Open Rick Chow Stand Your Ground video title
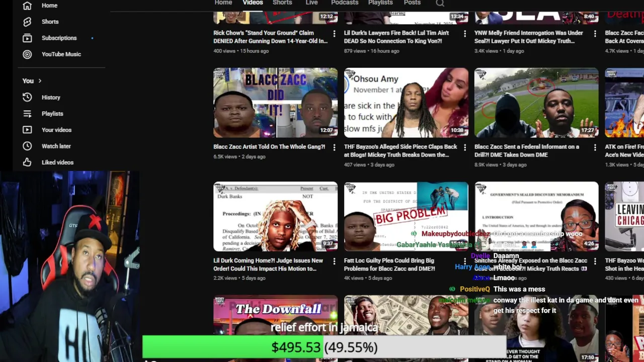Image resolution: width=644 pixels, height=362 pixels. tap(270, 37)
